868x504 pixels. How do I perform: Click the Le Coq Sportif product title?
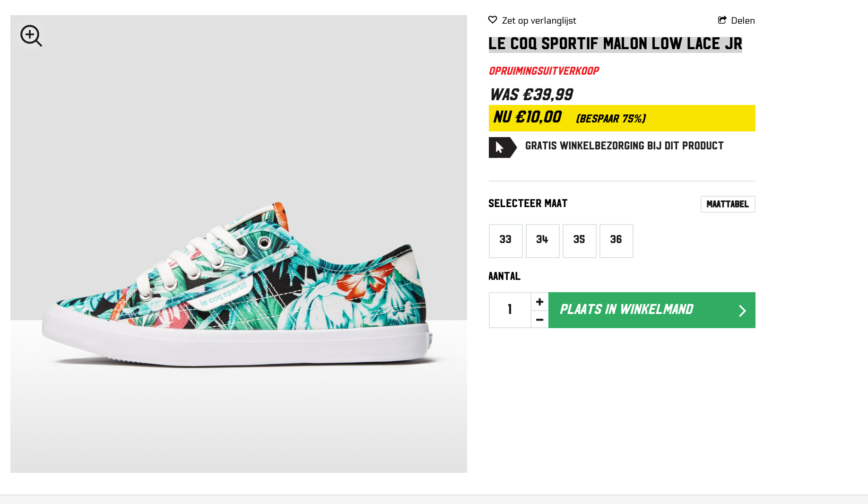click(615, 44)
